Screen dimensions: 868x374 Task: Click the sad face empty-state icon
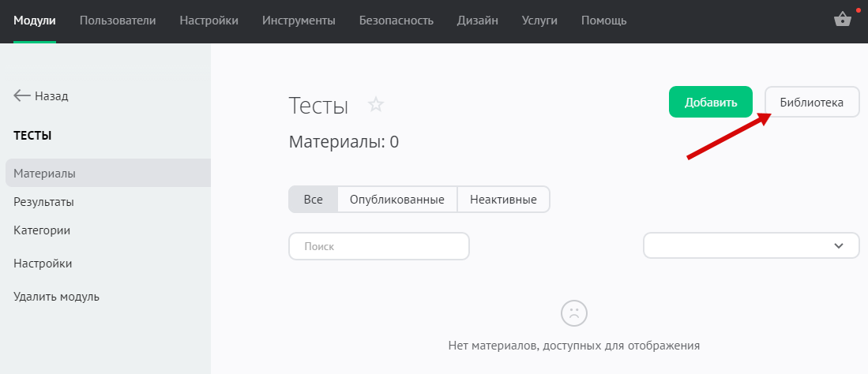(x=573, y=313)
